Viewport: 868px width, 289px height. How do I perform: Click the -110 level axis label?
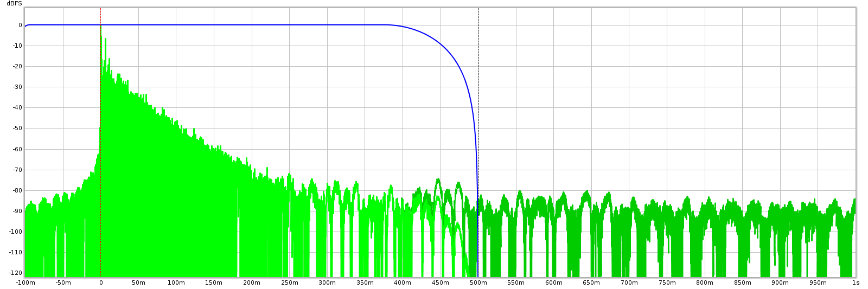tap(16, 252)
